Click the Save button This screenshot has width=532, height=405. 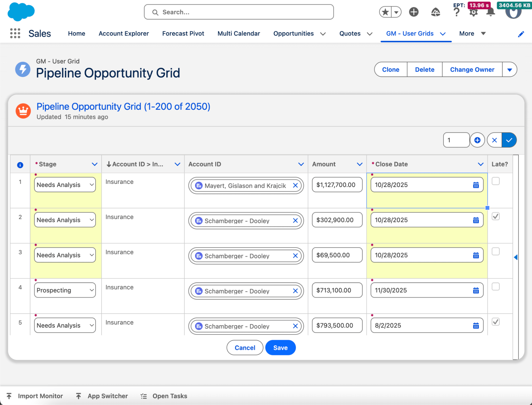coord(280,348)
